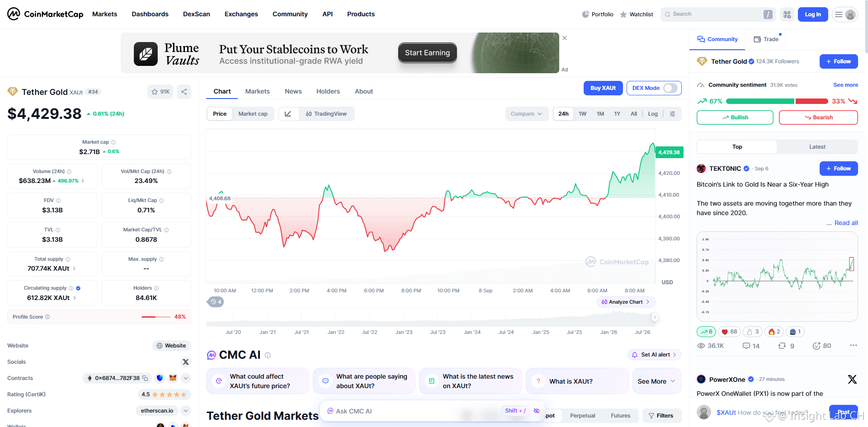Viewport: 868px width, 427px height.
Task: Copy the contract address icon
Action: tap(145, 378)
